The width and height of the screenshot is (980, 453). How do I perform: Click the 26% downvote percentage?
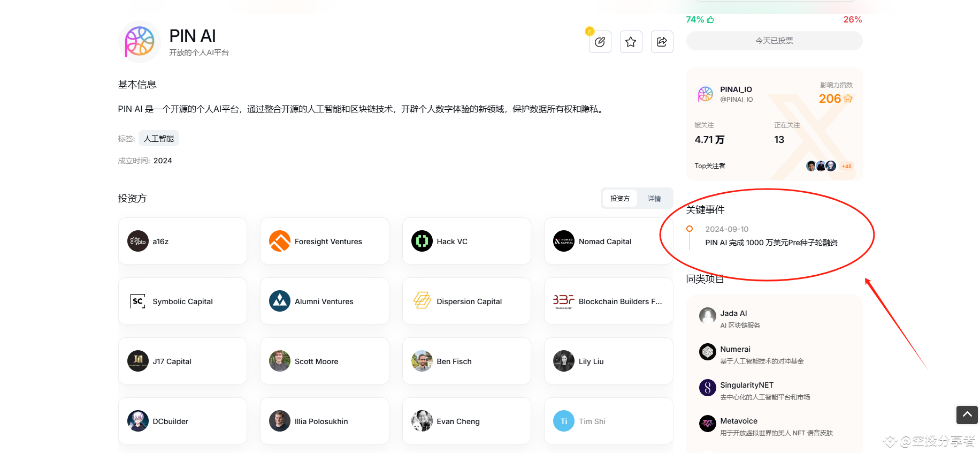[852, 20]
